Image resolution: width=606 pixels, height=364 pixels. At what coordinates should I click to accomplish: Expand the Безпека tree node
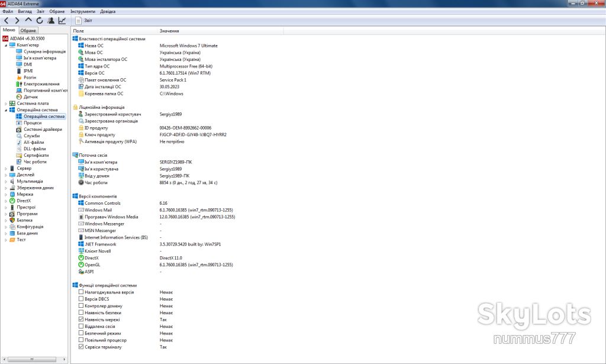click(x=6, y=220)
